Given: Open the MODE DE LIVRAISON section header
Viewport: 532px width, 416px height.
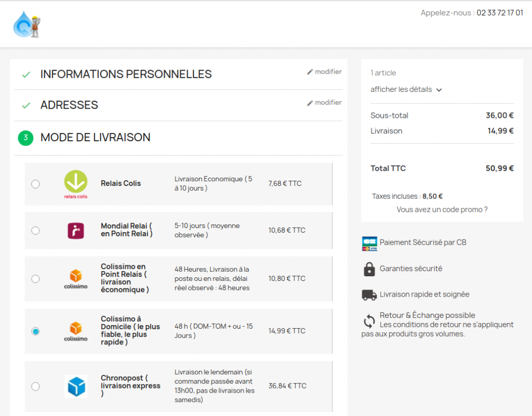Looking at the screenshot, I should pyautogui.click(x=95, y=138).
